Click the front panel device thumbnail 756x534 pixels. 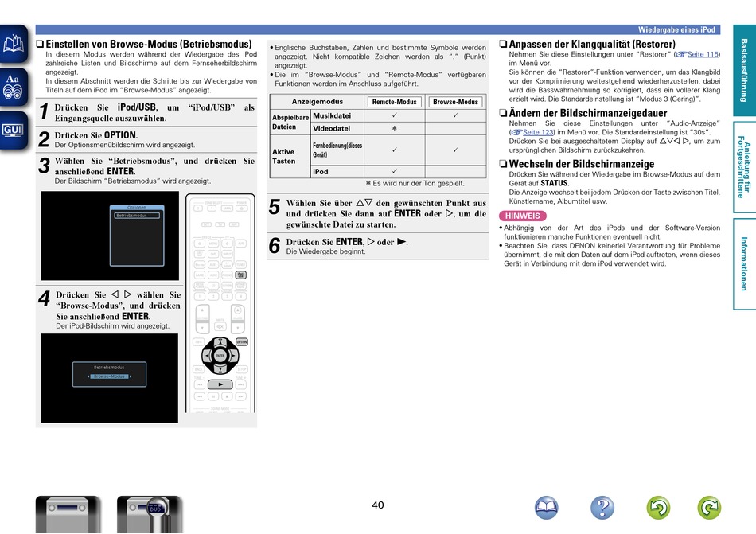click(68, 514)
